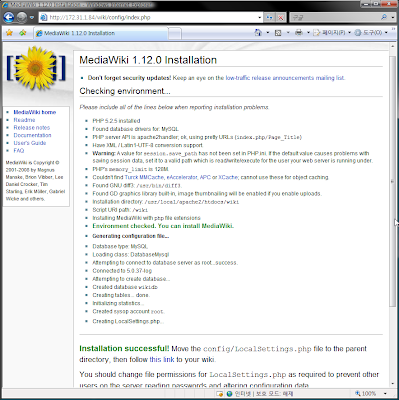Follow 'this link' to your wiki
This screenshot has height=400, width=399.
[x=162, y=360]
